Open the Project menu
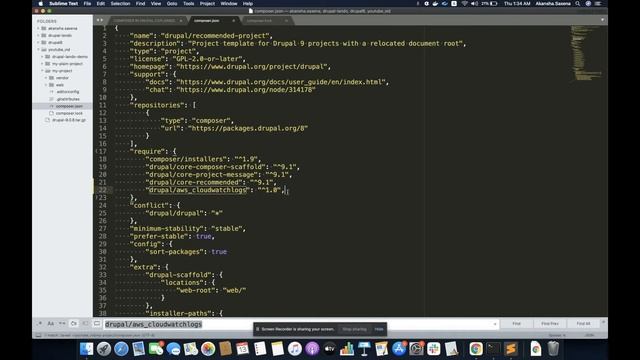The image size is (640, 360). 207,3
